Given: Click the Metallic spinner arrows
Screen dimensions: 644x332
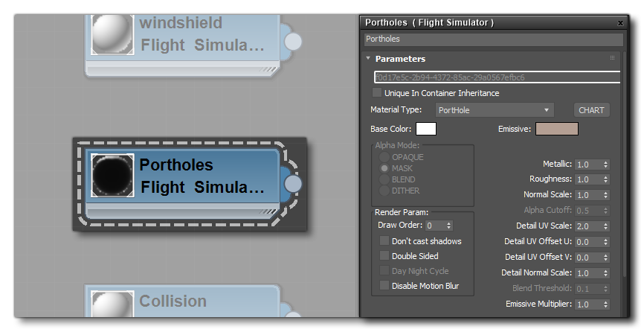Looking at the screenshot, I should (606, 165).
